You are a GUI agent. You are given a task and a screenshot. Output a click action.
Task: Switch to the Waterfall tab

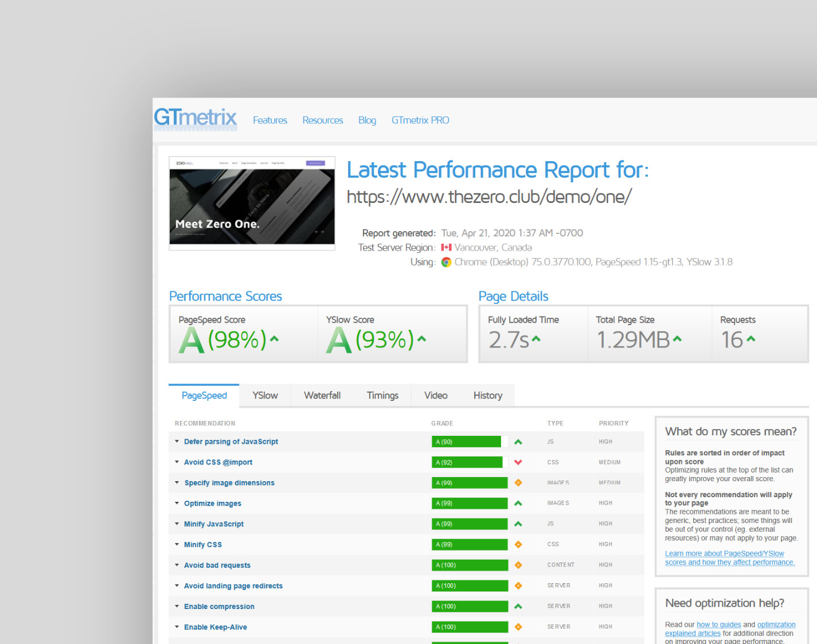[x=322, y=396]
